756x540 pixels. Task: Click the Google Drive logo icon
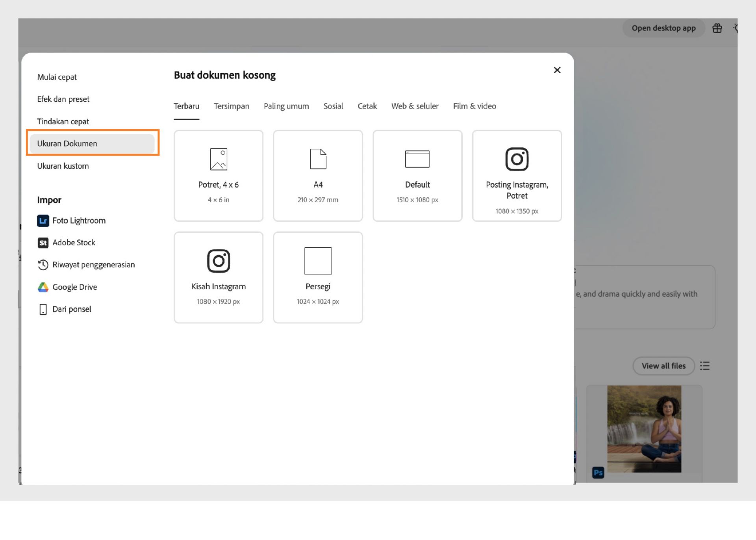click(43, 287)
